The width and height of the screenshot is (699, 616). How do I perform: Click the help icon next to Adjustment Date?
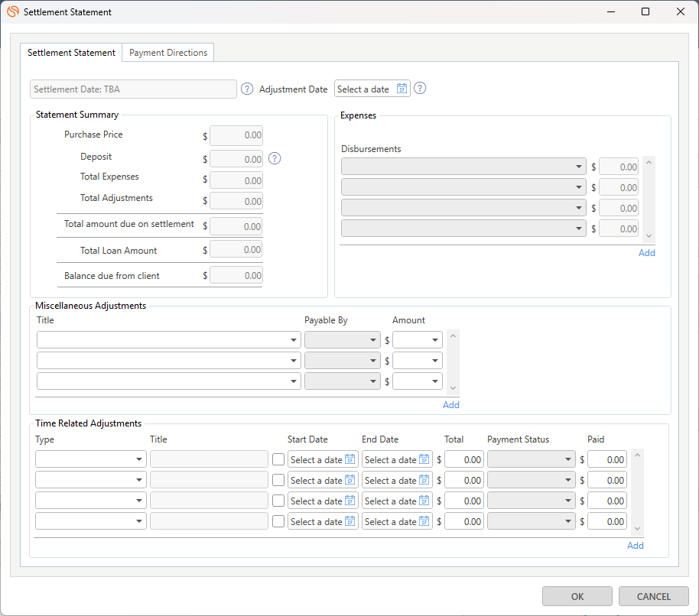pos(420,89)
